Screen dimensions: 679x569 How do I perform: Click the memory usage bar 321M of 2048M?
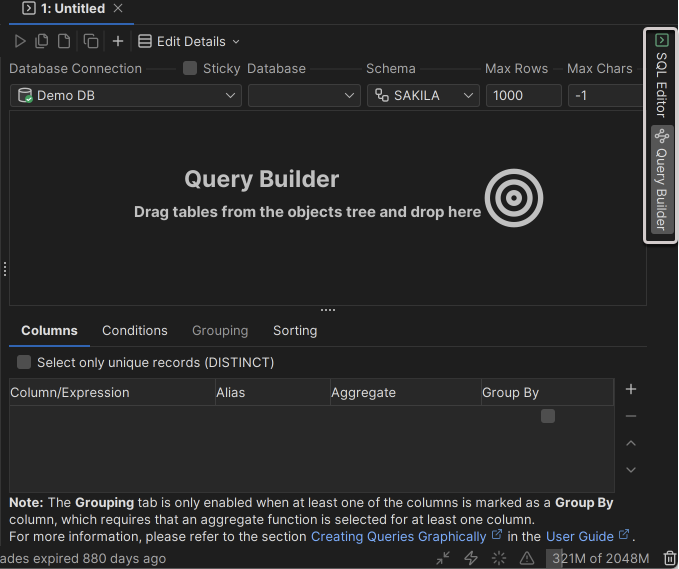point(600,558)
